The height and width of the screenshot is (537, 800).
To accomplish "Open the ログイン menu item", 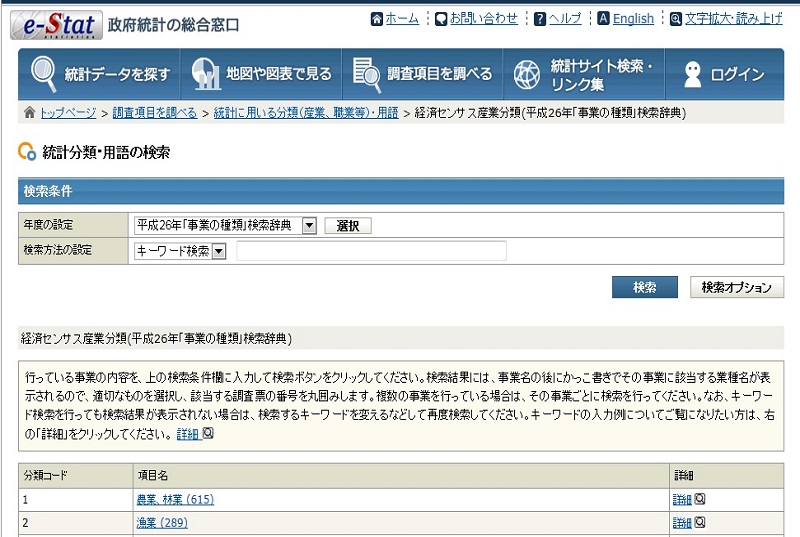I will click(724, 74).
